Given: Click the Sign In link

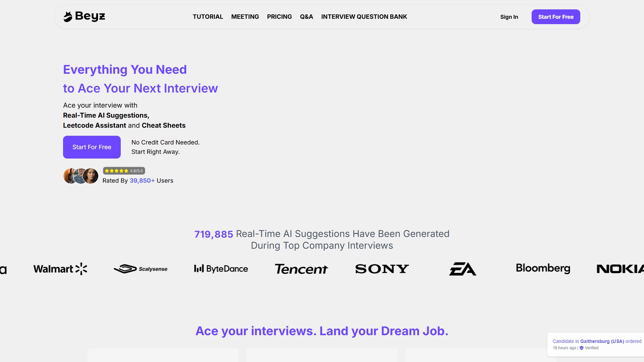Looking at the screenshot, I should 509,17.
